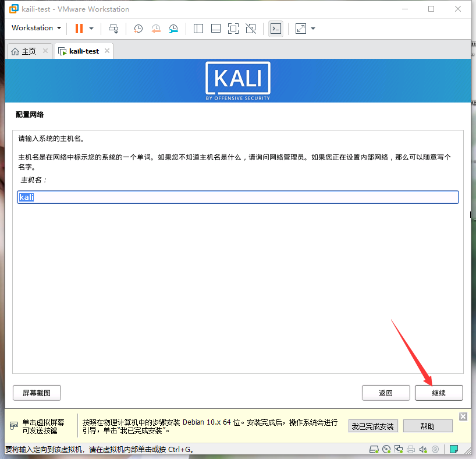Screen dimensions: 476x459
Task: Revert VM to previous snapshot
Action: (x=156, y=29)
